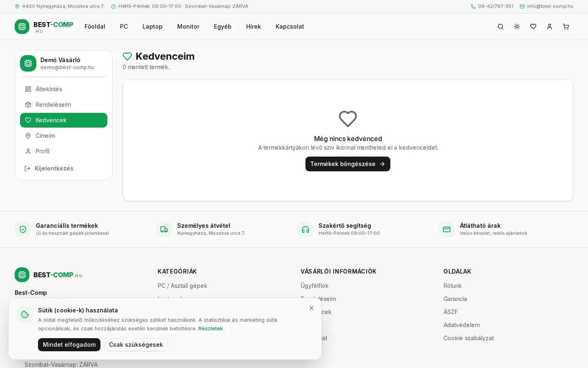Click the phone icon in top bar
The height and width of the screenshot is (368, 588).
coord(473,7)
